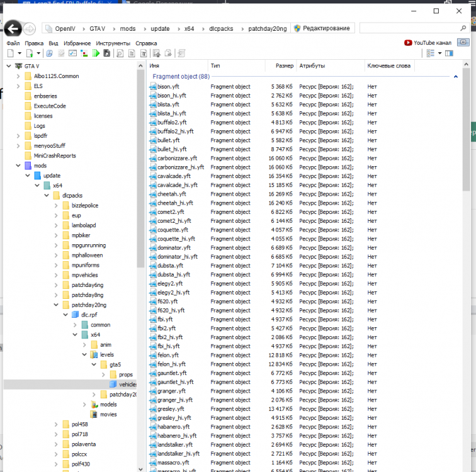Click the text document page toolbar icon

pyautogui.click(x=132, y=53)
